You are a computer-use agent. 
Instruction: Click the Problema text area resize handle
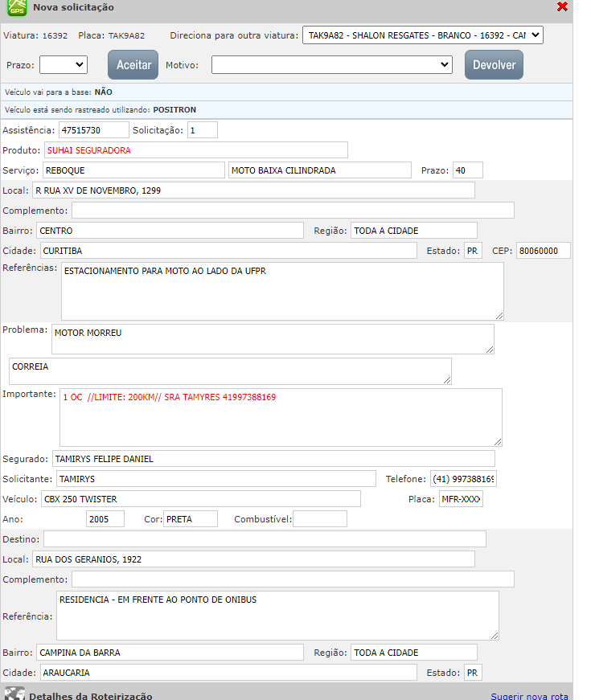(x=490, y=350)
